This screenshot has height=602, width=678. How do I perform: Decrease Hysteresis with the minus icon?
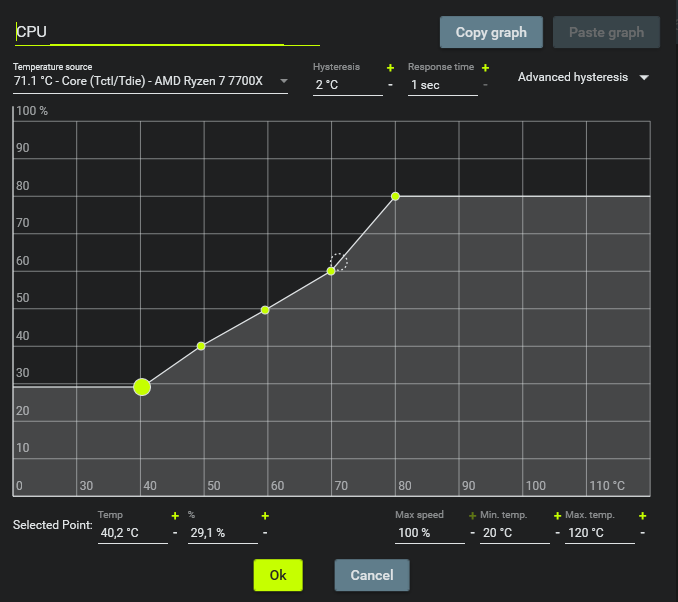[x=390, y=85]
